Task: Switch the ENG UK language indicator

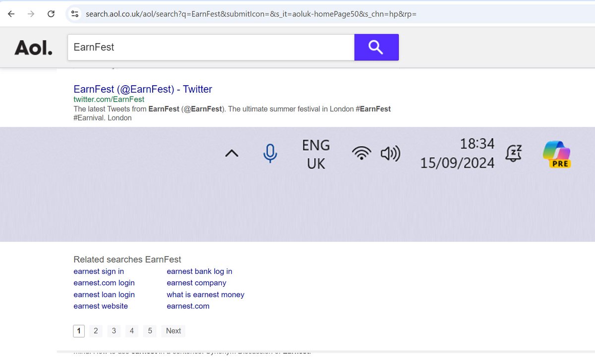Action: (316, 154)
